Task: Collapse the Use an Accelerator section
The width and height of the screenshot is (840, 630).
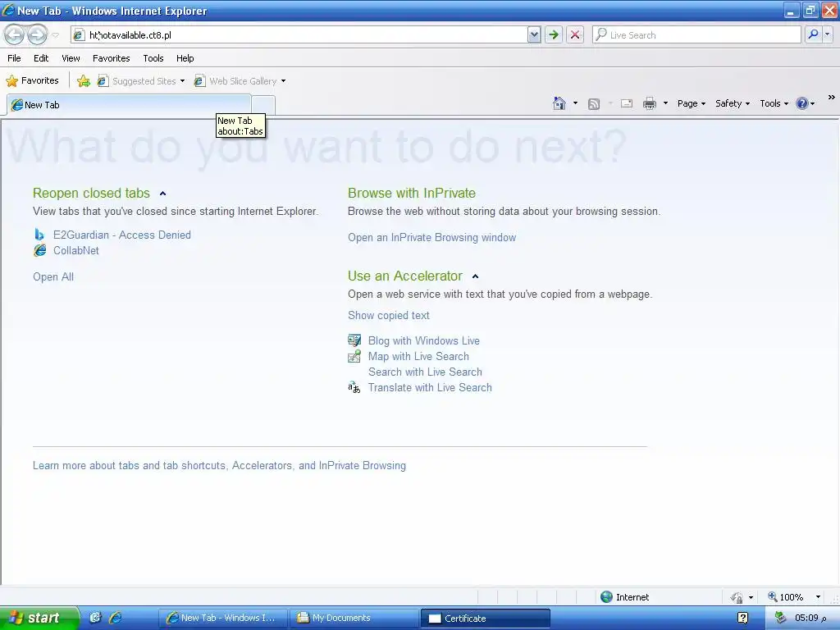Action: coord(475,276)
